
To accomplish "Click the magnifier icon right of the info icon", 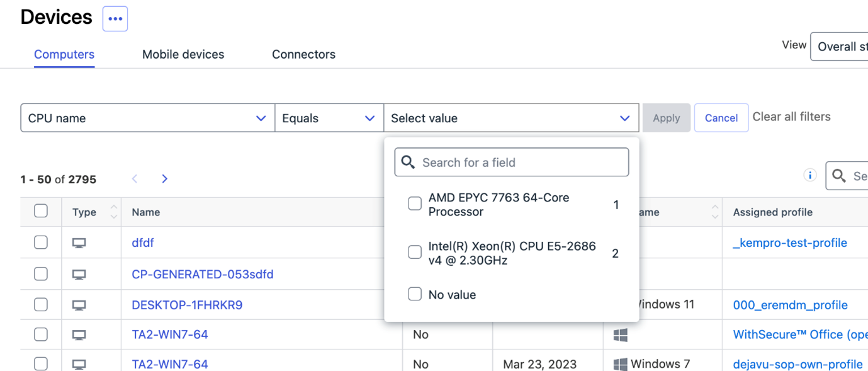I will [x=839, y=176].
